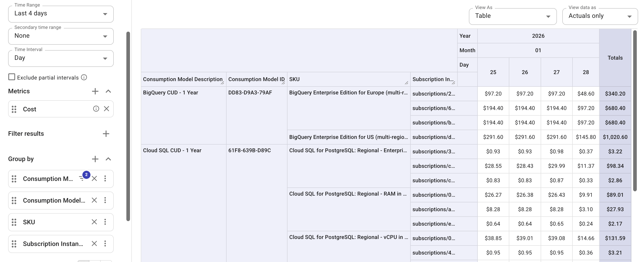Click the info icon beside Exclude partial intervals
This screenshot has width=644, height=262.
tap(84, 77)
